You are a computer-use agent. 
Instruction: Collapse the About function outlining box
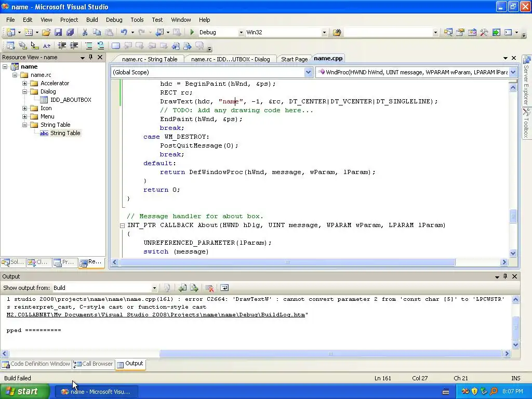(122, 225)
